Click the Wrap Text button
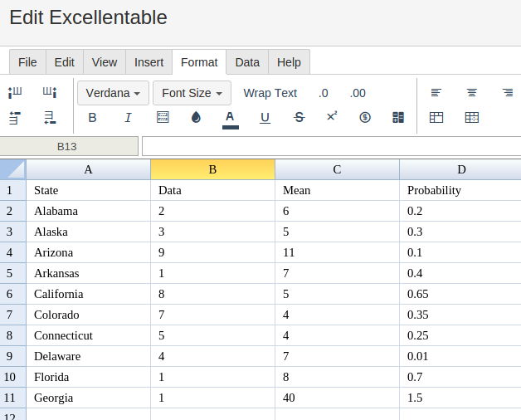The image size is (521, 420). click(270, 93)
